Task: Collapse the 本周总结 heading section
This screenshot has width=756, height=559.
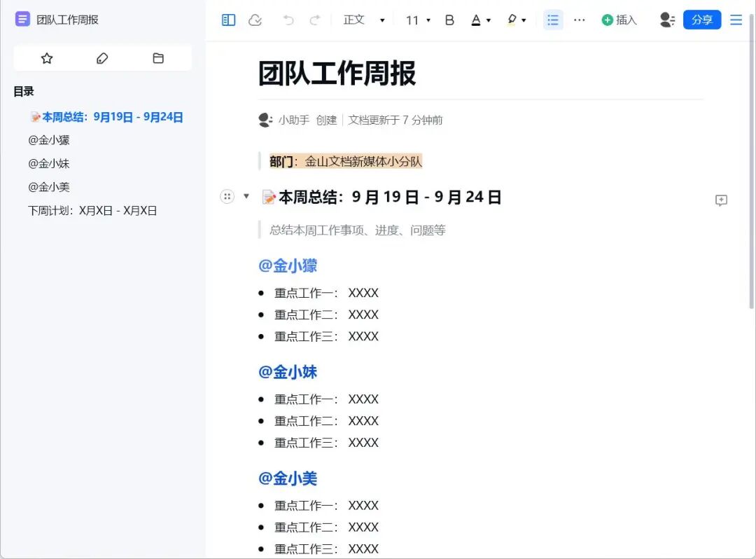Action: [x=246, y=196]
